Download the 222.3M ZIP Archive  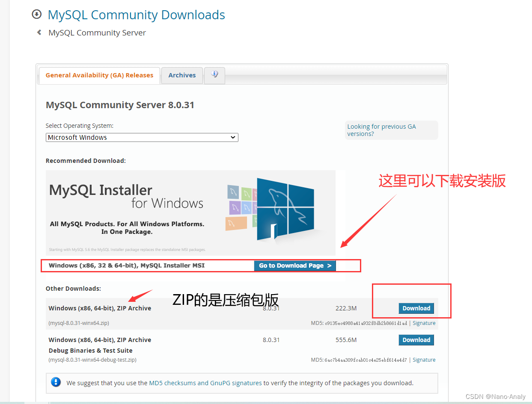416,308
